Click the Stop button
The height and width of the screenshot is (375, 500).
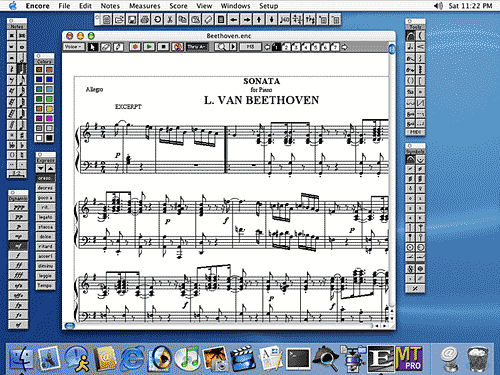[163, 47]
